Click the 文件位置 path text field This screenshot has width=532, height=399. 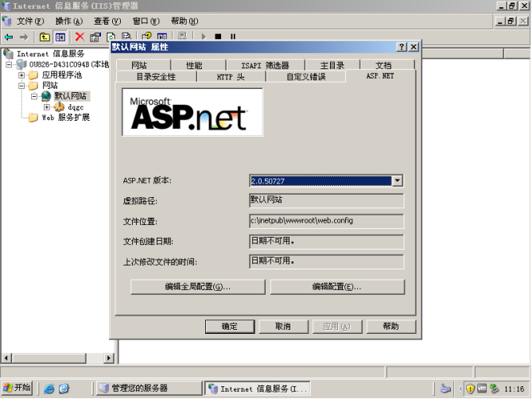(x=326, y=221)
